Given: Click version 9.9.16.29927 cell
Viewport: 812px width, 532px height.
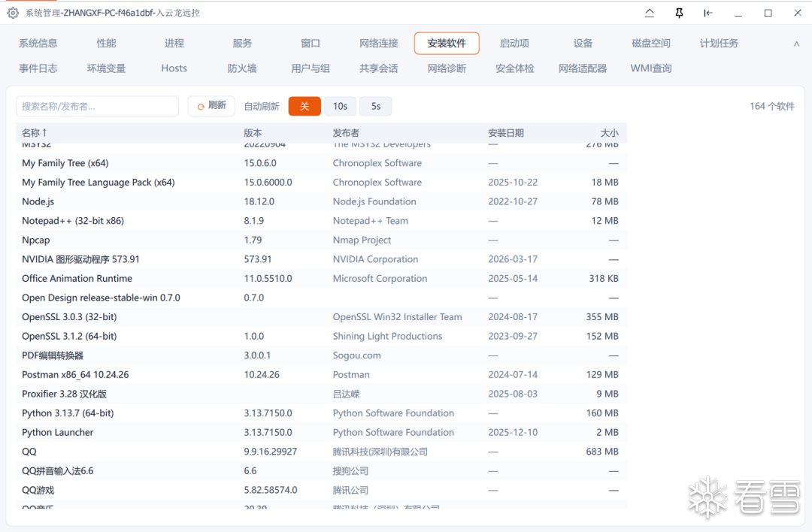Looking at the screenshot, I should tap(271, 452).
